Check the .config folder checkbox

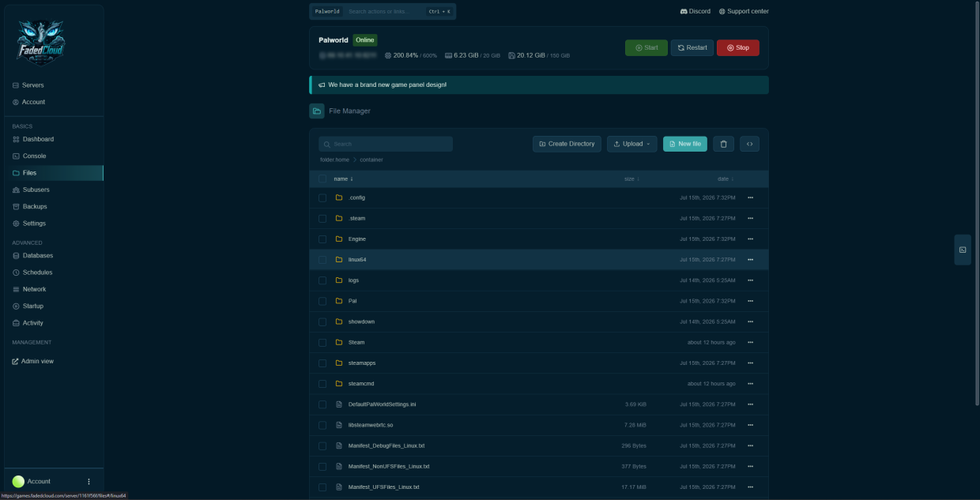coord(322,197)
